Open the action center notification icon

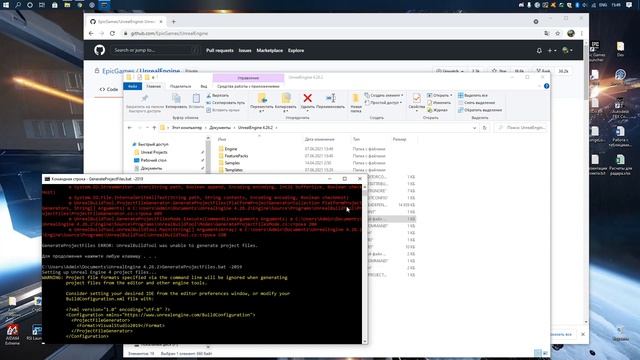(x=629, y=5)
